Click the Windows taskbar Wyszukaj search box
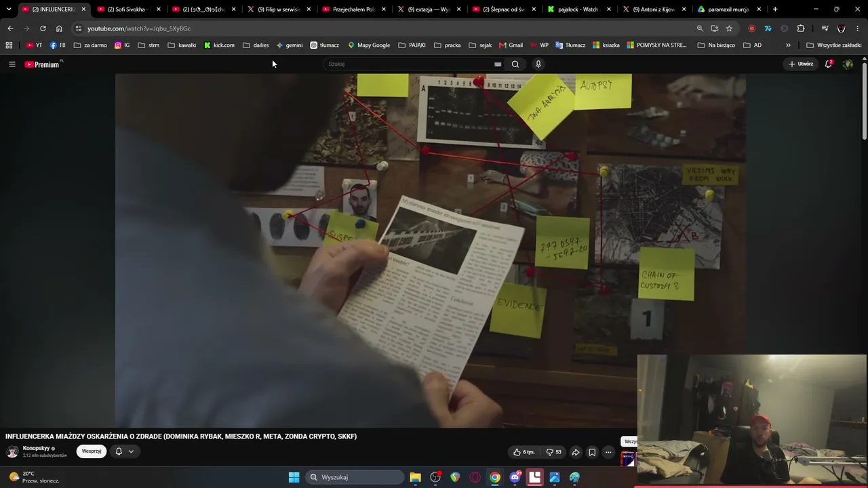This screenshot has height=488, width=868. [354, 477]
